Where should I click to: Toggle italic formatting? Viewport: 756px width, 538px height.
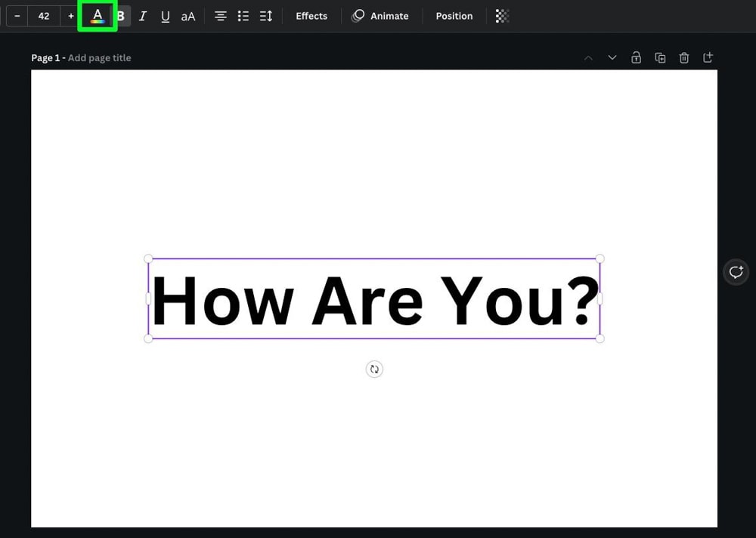(143, 16)
